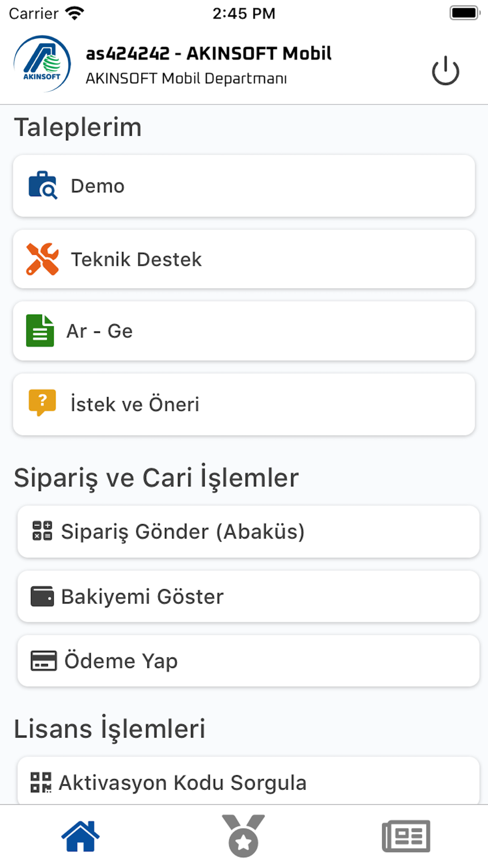Image resolution: width=488 pixels, height=868 pixels.
Task: Switch to the Home tab
Action: 81,836
